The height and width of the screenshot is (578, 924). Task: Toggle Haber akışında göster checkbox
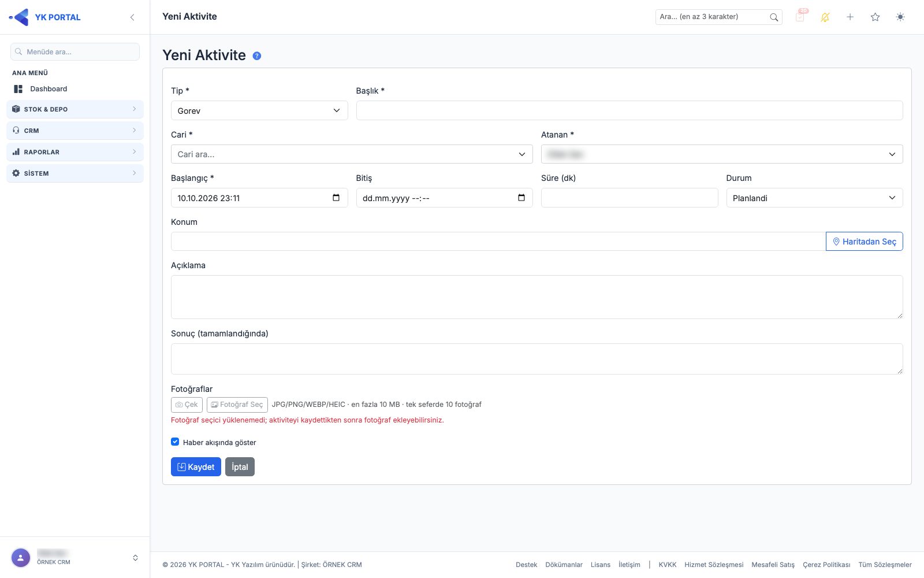[x=175, y=442]
